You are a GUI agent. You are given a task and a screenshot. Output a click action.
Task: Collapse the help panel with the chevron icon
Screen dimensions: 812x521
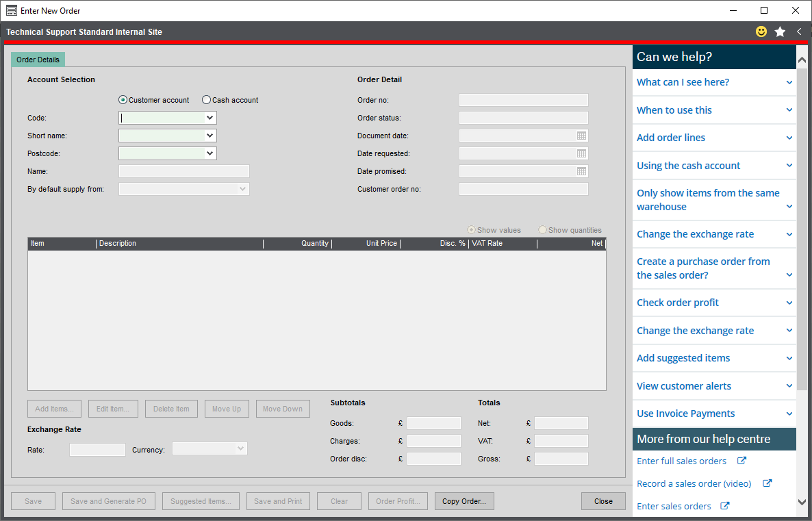click(798, 31)
